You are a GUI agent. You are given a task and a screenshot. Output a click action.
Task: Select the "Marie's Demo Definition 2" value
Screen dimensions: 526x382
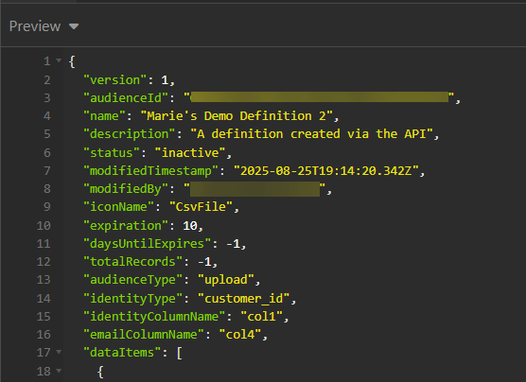pyautogui.click(x=237, y=116)
